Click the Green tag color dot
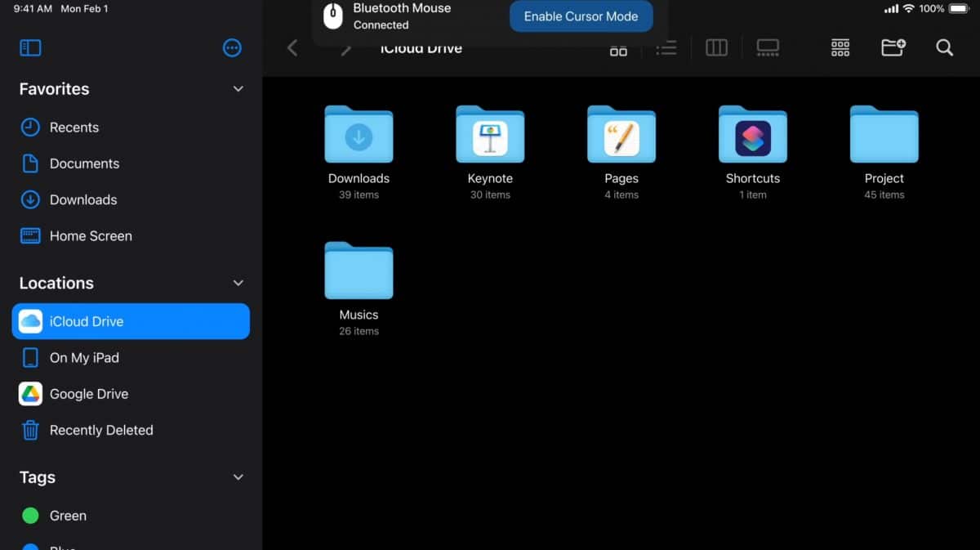980x550 pixels. click(31, 515)
